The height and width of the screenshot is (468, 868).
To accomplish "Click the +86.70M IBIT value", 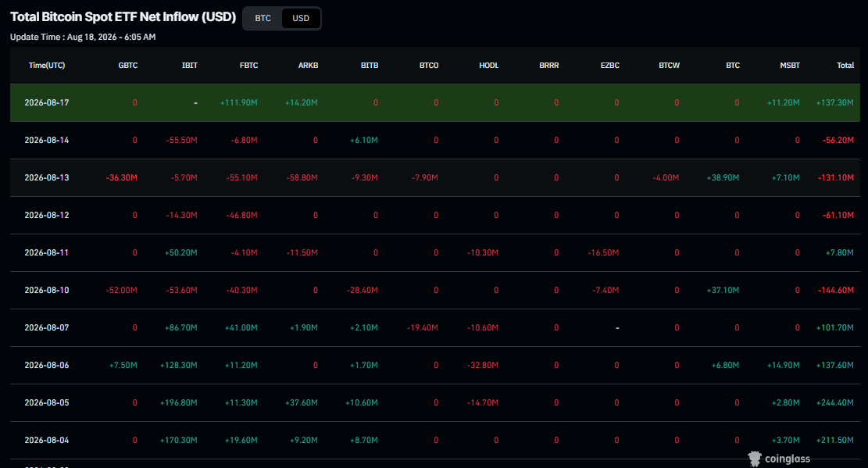I will pos(181,328).
